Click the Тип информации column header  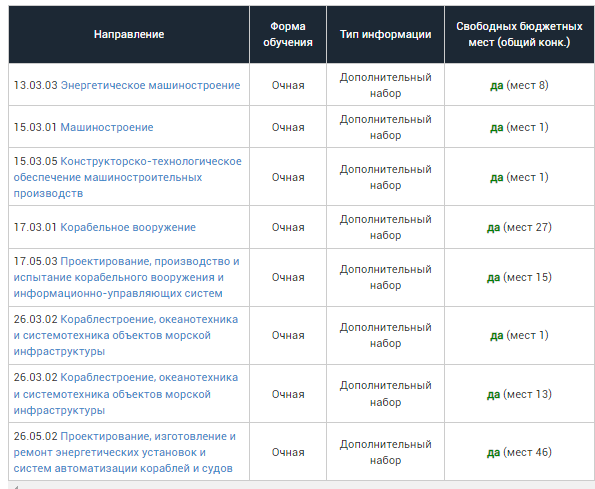pos(386,34)
